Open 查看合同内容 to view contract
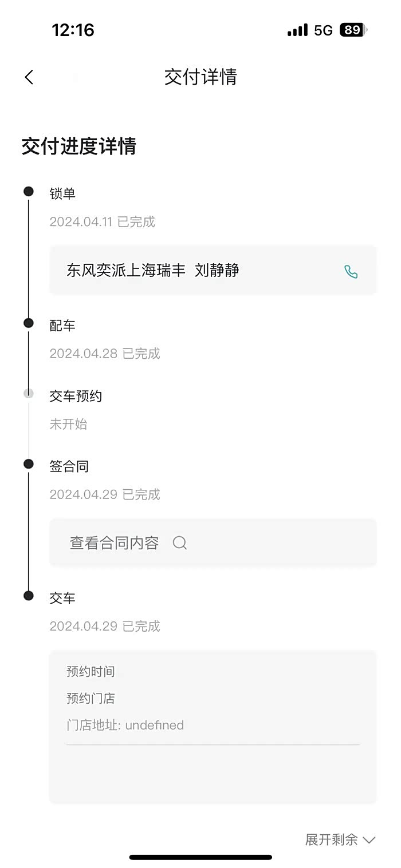401x868 pixels. (x=115, y=543)
